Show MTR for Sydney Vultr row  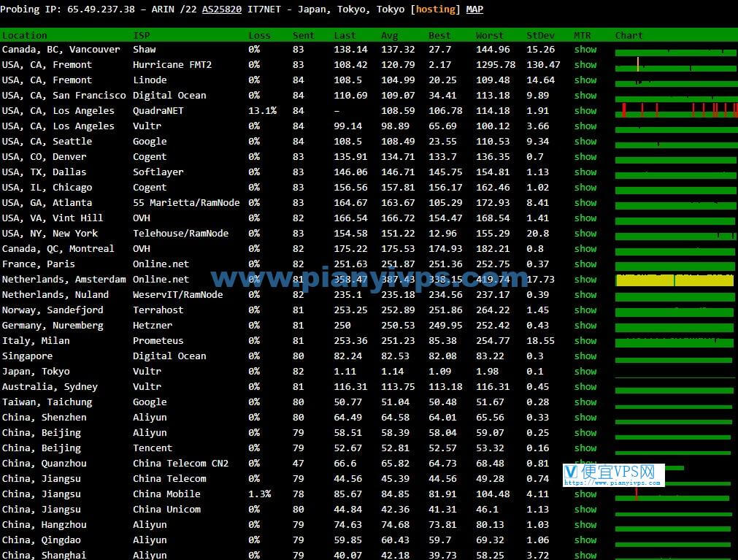tap(585, 387)
